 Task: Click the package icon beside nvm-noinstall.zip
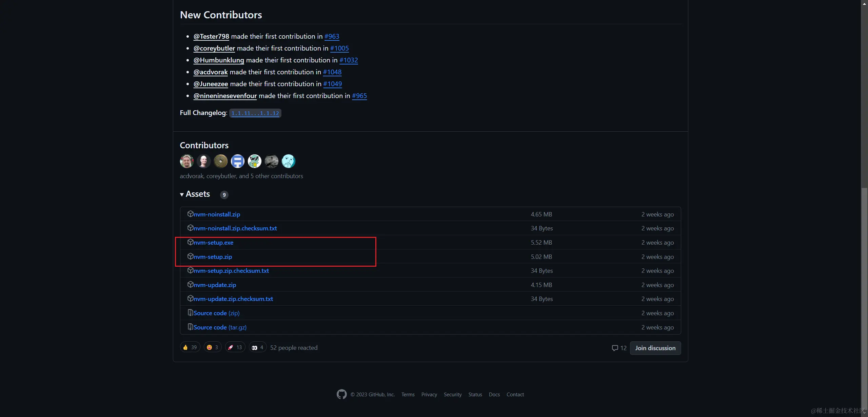tap(190, 214)
